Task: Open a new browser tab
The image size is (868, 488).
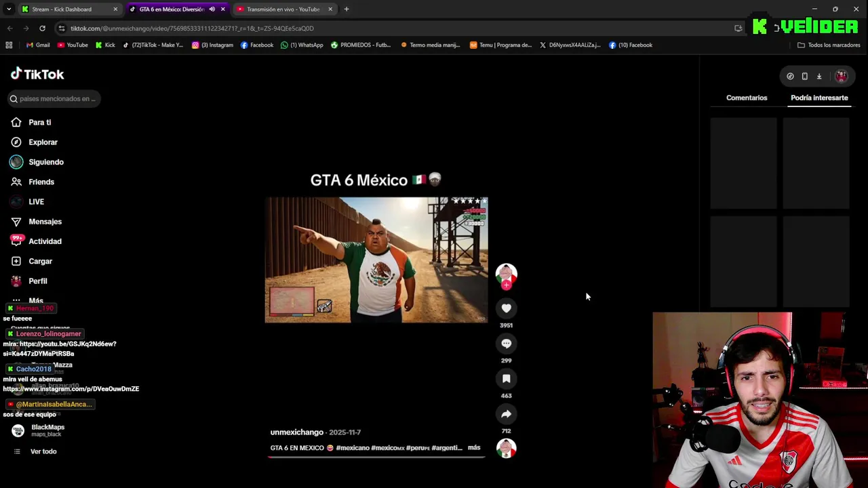Action: click(x=347, y=9)
